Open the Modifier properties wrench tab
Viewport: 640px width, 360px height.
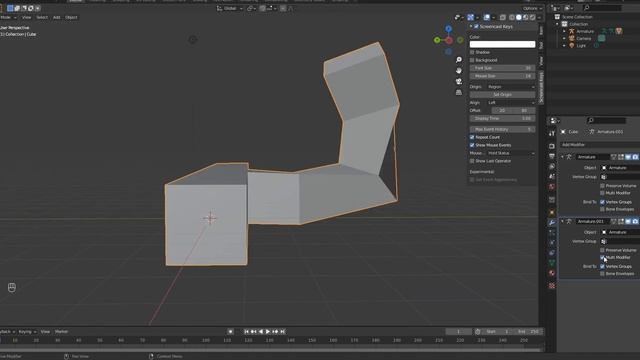tap(552, 222)
